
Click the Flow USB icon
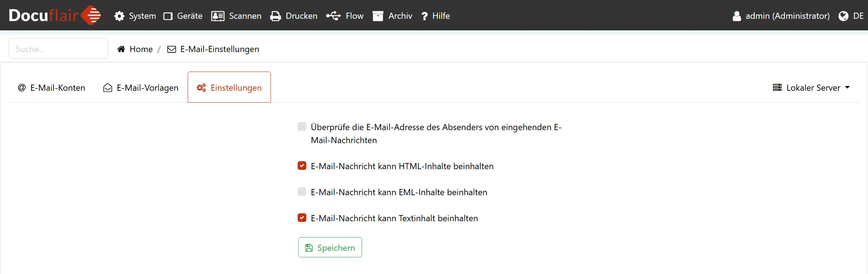tap(333, 16)
